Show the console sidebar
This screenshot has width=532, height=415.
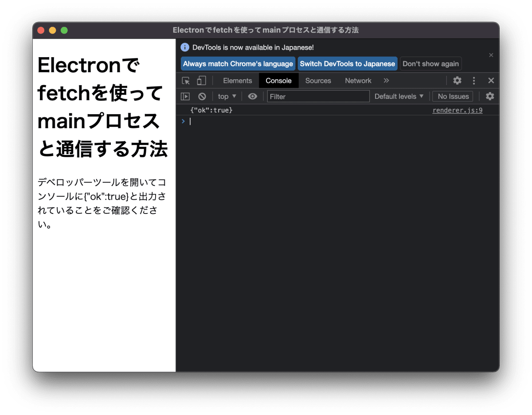tap(185, 96)
